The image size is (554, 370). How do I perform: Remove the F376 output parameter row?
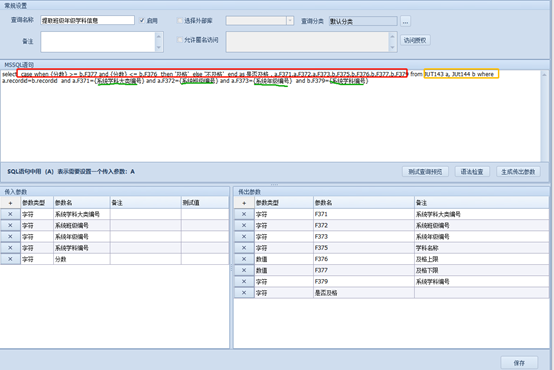pos(244,259)
